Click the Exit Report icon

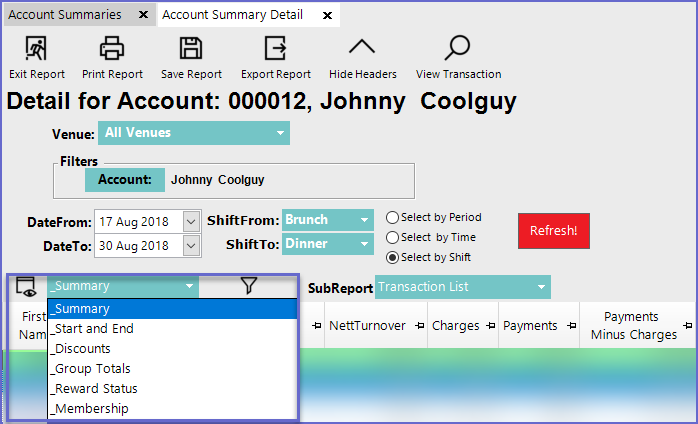[36, 48]
